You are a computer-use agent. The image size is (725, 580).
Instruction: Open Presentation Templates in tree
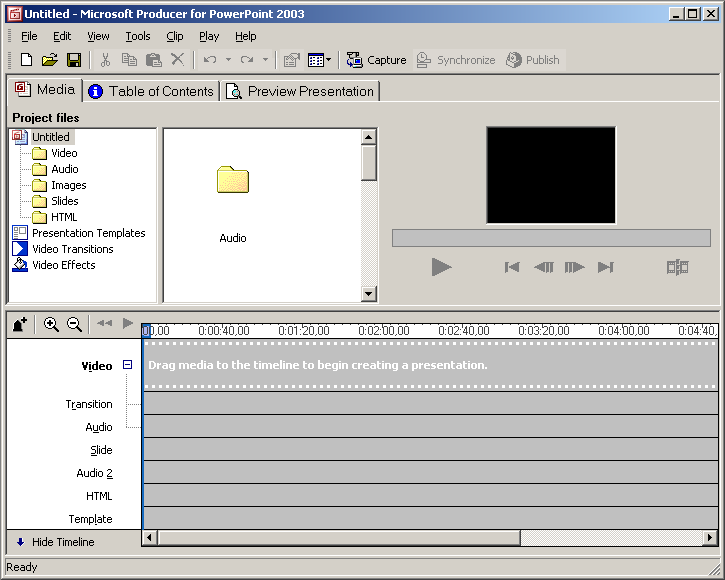(x=88, y=233)
